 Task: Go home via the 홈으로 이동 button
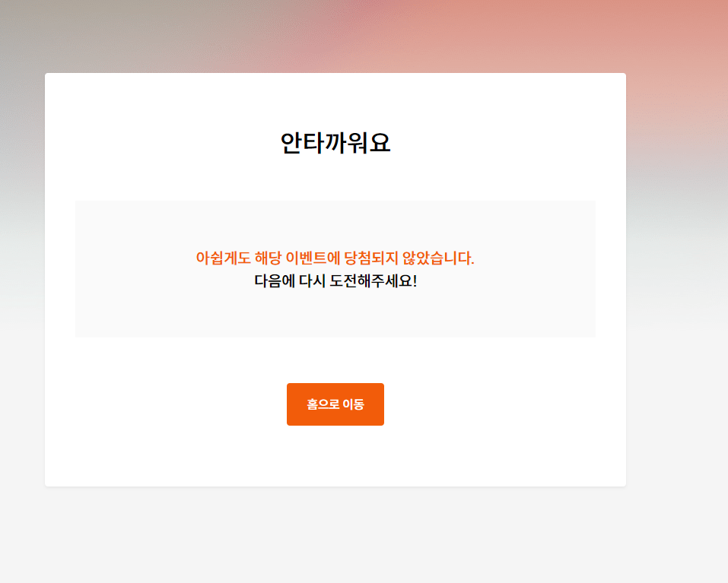point(335,404)
